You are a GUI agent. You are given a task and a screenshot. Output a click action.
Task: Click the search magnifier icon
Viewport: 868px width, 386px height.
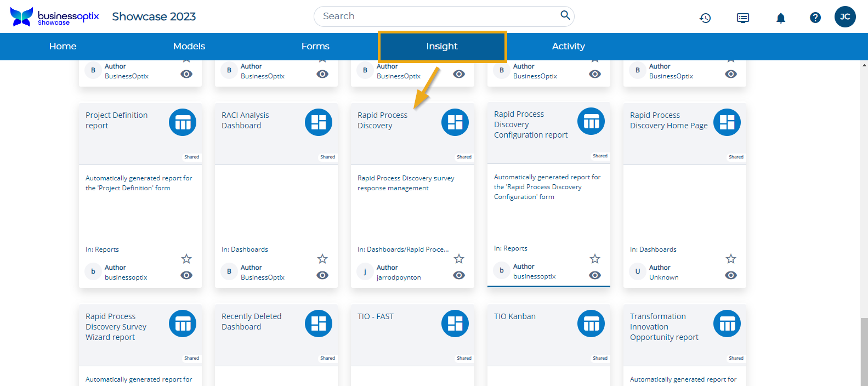pyautogui.click(x=565, y=15)
